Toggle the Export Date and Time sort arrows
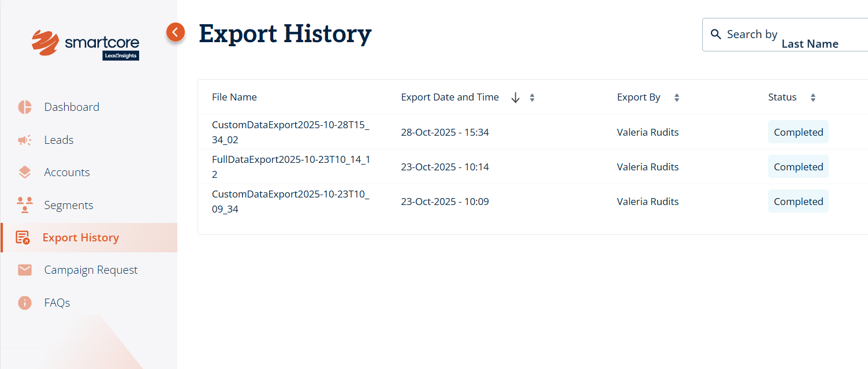Screen dimensions: 868x369 click(532, 98)
